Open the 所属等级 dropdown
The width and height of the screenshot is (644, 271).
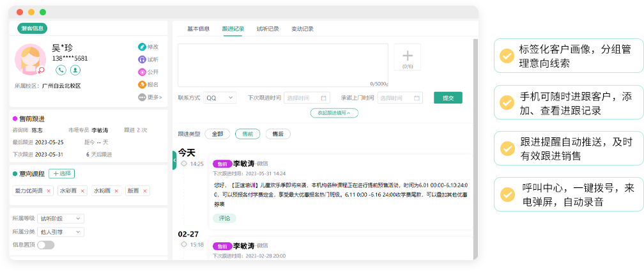coord(61,218)
